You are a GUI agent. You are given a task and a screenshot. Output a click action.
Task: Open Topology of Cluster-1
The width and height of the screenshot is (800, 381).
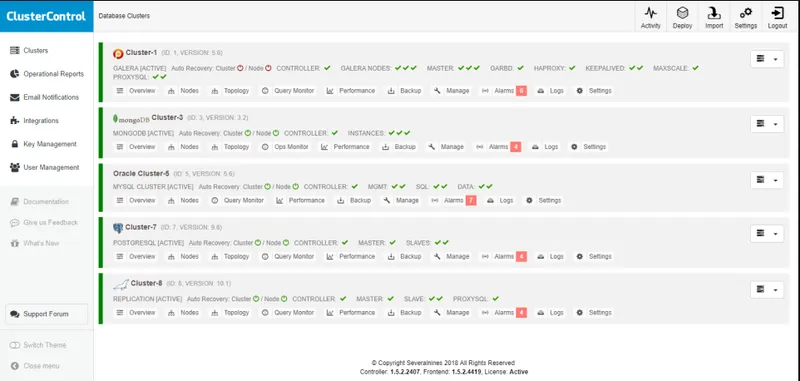click(x=230, y=91)
